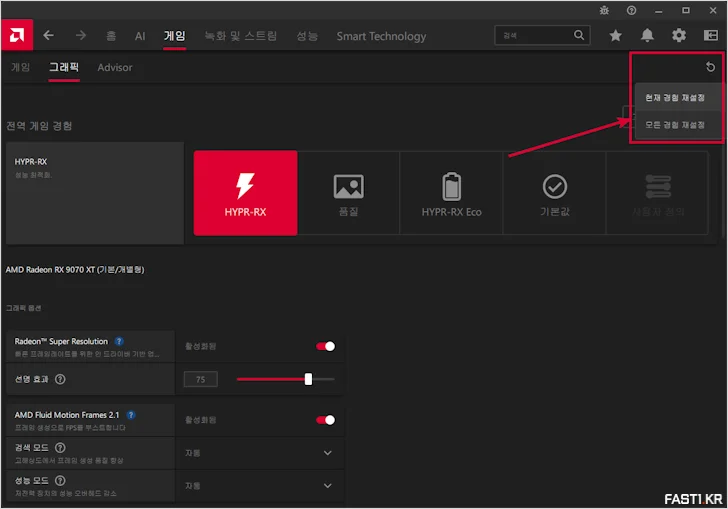The height and width of the screenshot is (509, 728).
Task: Adjust the 선명 효과 sharpness slider
Action: 286,379
